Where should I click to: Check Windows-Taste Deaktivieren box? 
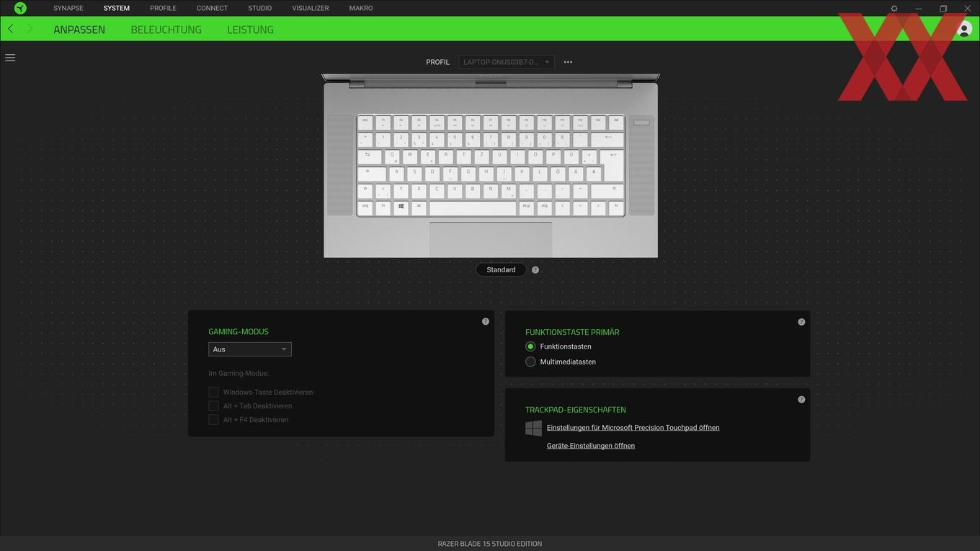(213, 392)
